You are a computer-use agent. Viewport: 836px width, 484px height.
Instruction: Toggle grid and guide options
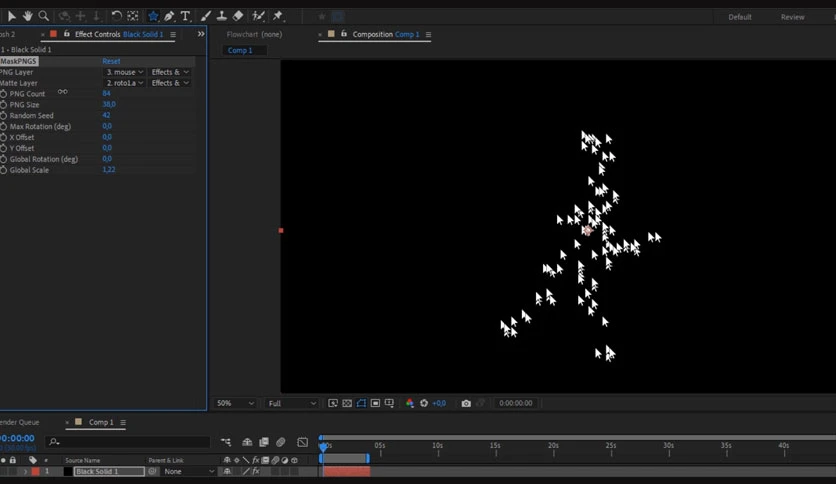(389, 404)
